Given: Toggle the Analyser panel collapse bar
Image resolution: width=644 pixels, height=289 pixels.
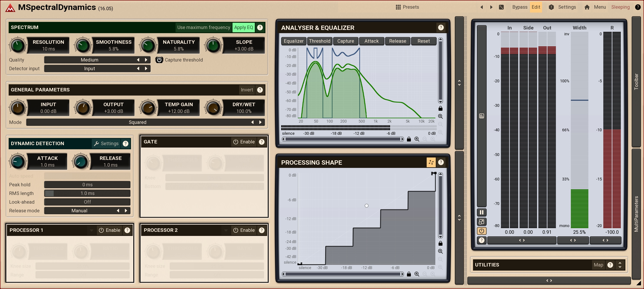Looking at the screenshot, I should [459, 83].
